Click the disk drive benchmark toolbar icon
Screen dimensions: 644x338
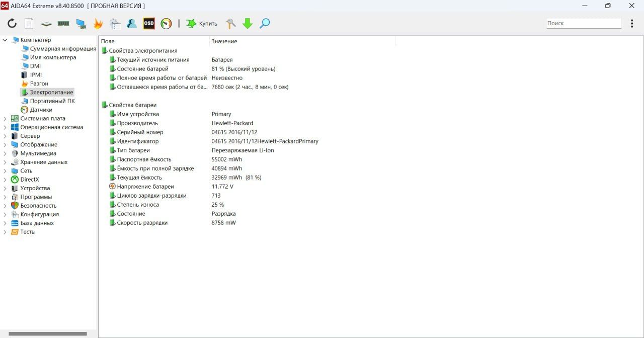coord(46,24)
